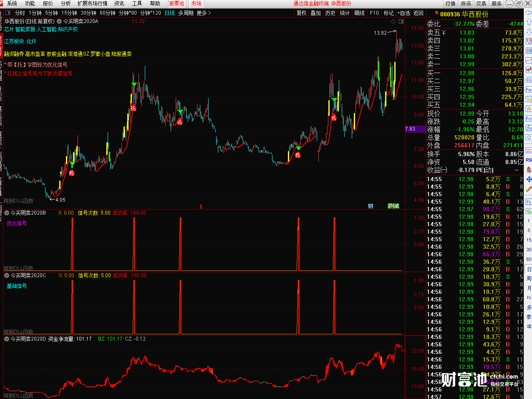Click the panel layout icon beside the diamond
Viewport: 532px width, 399px height.
pyautogui.click(x=401, y=21)
